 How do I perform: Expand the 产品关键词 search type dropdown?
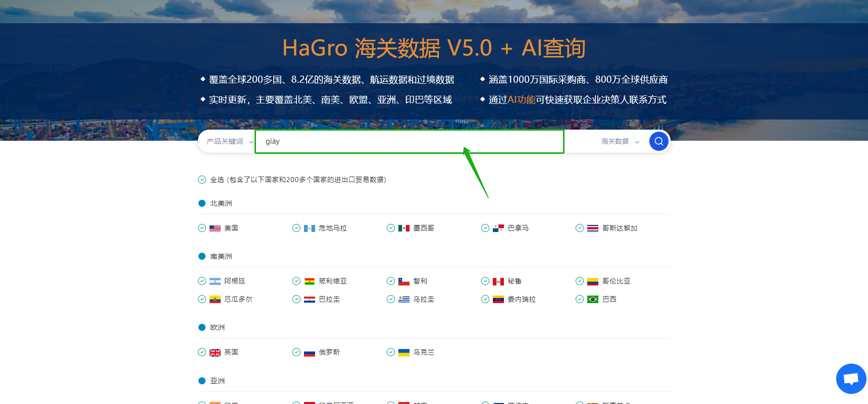tap(229, 142)
